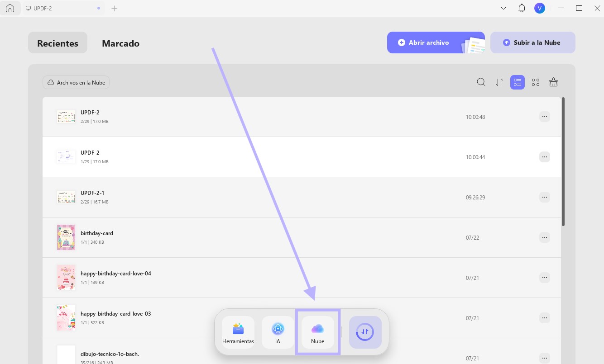Click the plus icon in Abrir archivo
Viewport: 604px width, 364px height.
(x=401, y=43)
